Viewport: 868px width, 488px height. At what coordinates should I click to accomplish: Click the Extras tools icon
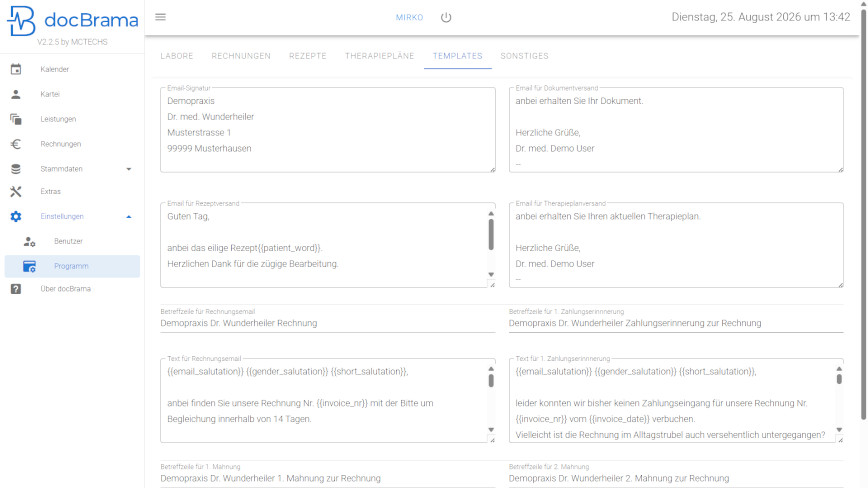pyautogui.click(x=16, y=191)
